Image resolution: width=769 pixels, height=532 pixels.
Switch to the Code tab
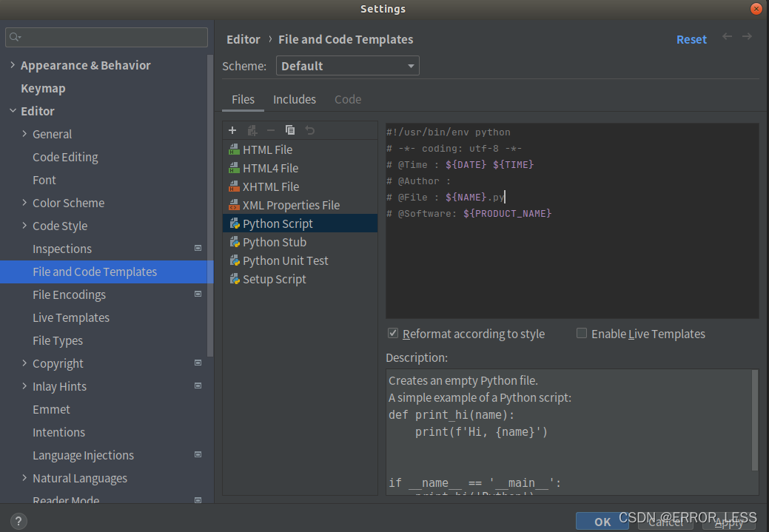[x=348, y=100]
